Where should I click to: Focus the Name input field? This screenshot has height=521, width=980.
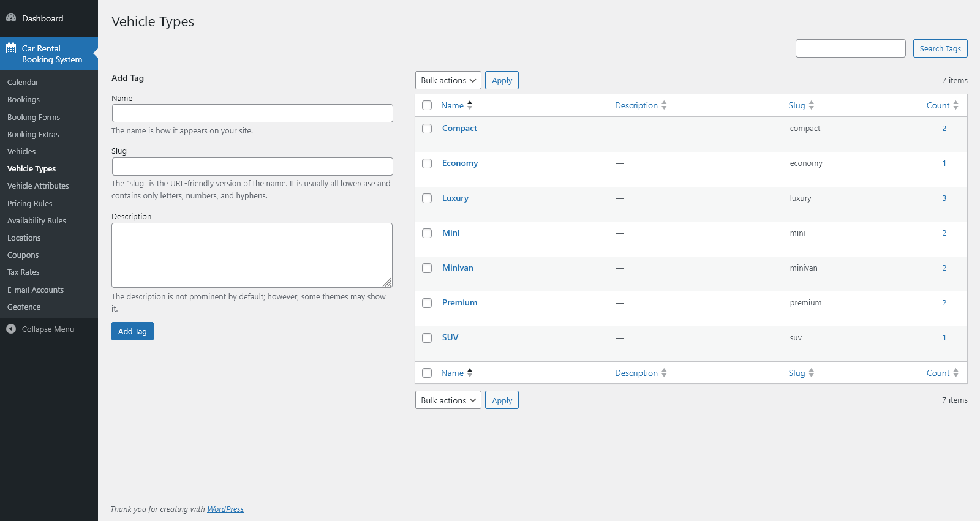point(252,113)
